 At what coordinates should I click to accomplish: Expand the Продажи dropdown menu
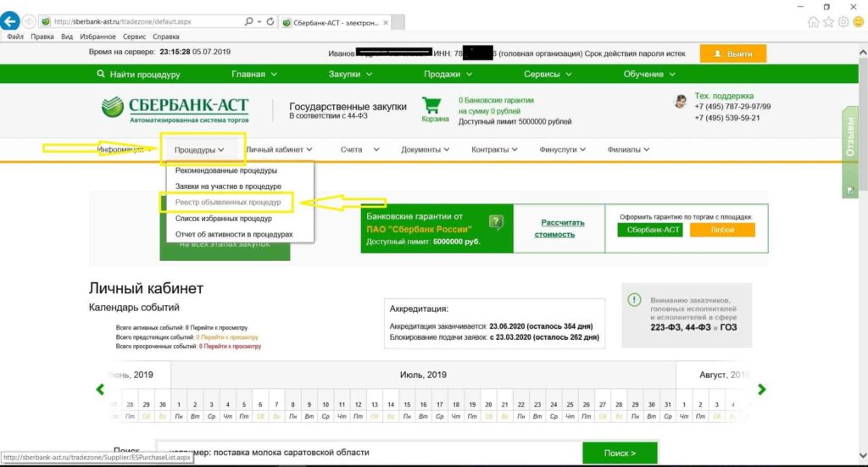(x=448, y=74)
